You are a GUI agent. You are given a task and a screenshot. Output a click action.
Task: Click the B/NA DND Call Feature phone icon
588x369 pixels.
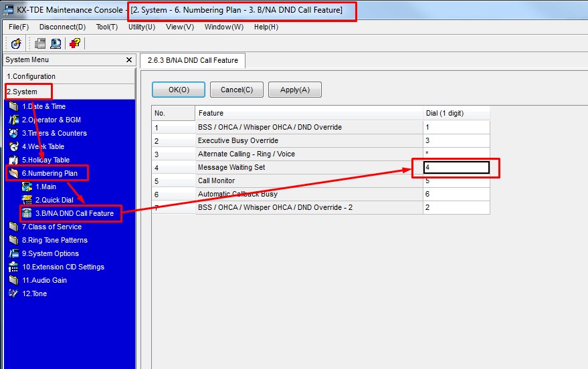point(27,213)
